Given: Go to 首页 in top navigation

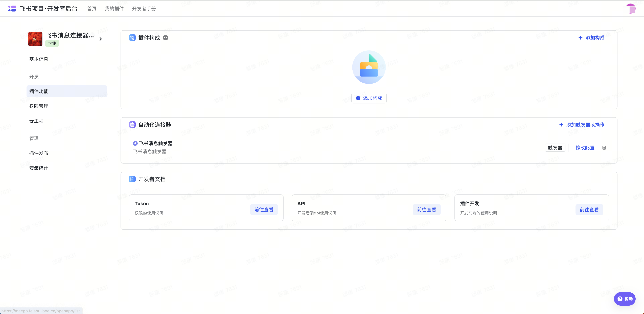Looking at the screenshot, I should 92,9.
